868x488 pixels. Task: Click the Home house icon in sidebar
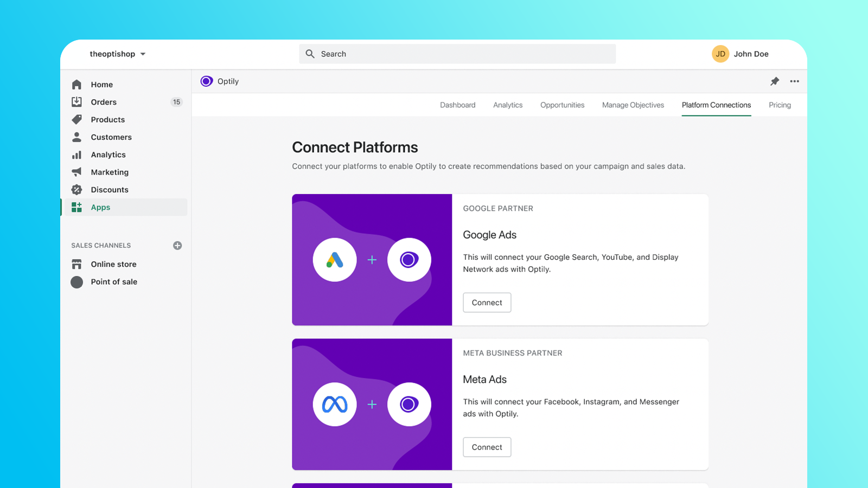76,85
